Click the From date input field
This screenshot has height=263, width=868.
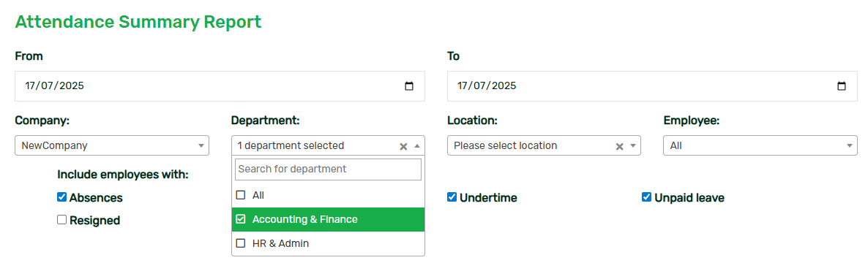click(x=220, y=86)
